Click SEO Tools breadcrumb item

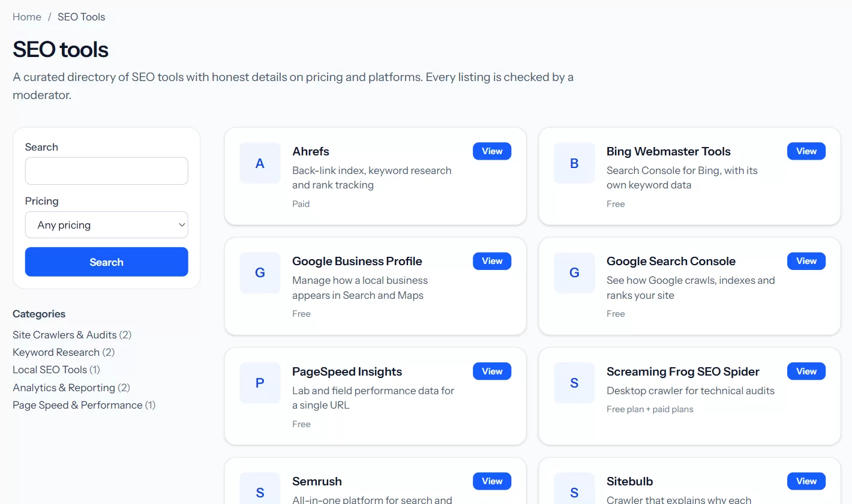click(x=81, y=17)
